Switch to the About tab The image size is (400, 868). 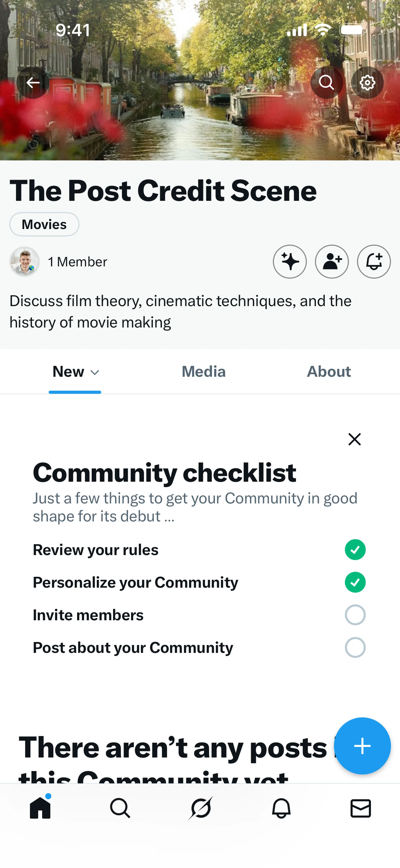[329, 372]
